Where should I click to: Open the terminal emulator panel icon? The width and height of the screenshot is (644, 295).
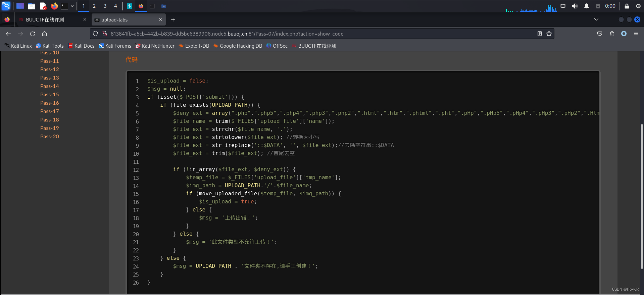[x=64, y=6]
